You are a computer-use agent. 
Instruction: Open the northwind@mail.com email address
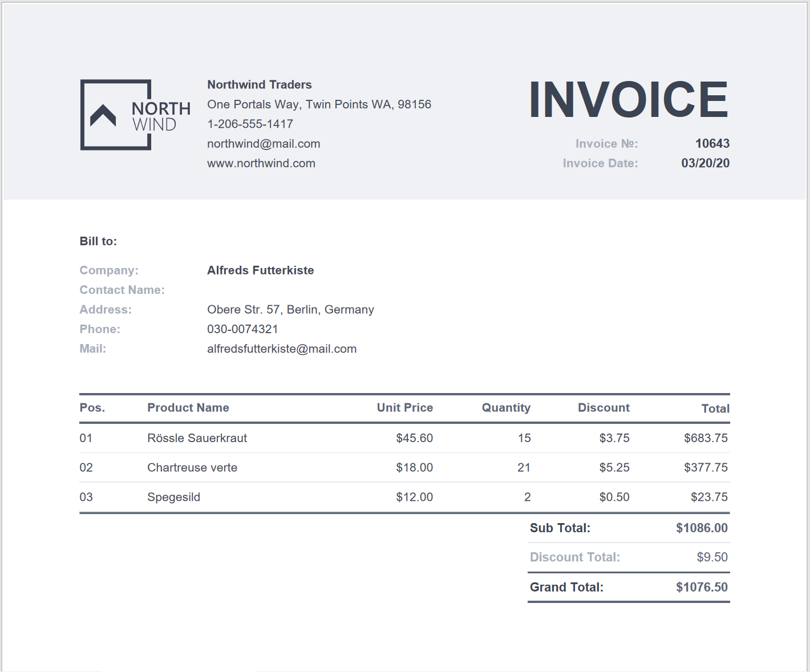264,144
